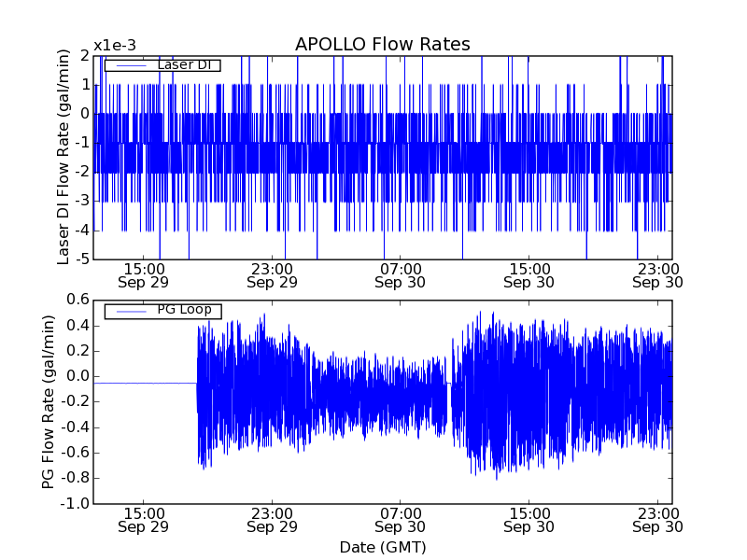
Task: Click the '-3' tick on Laser DI y-axis
Action: click(82, 202)
